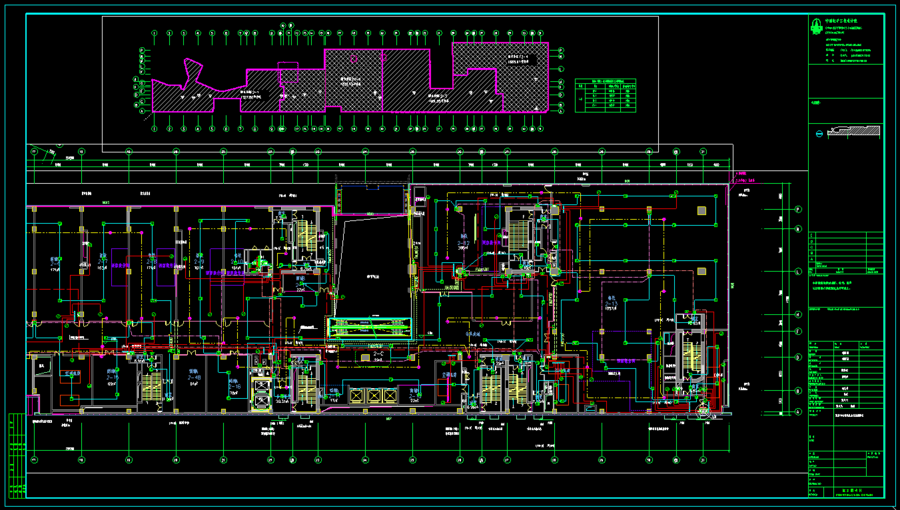900x510 pixels.
Task: Select the green legend table beside zoning plan
Action: 606,96
